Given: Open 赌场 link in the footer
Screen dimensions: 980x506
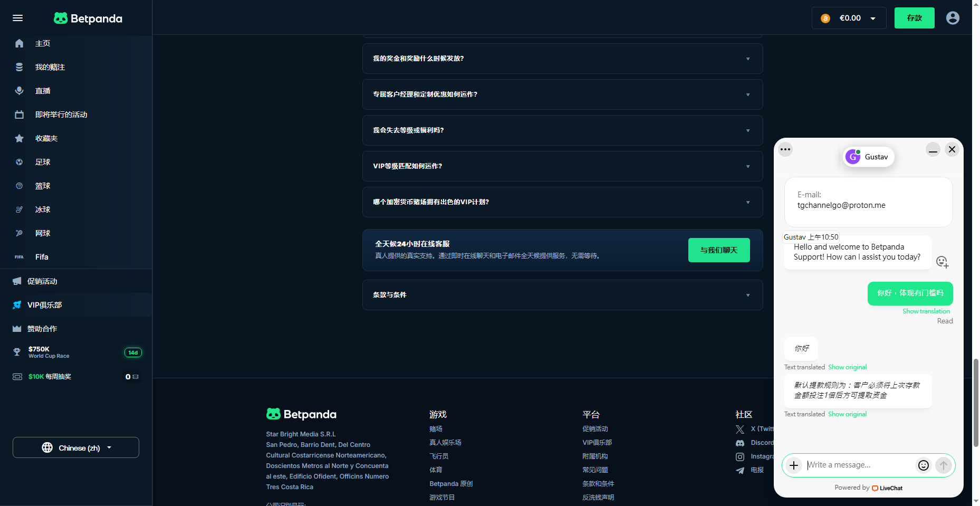Looking at the screenshot, I should point(436,429).
